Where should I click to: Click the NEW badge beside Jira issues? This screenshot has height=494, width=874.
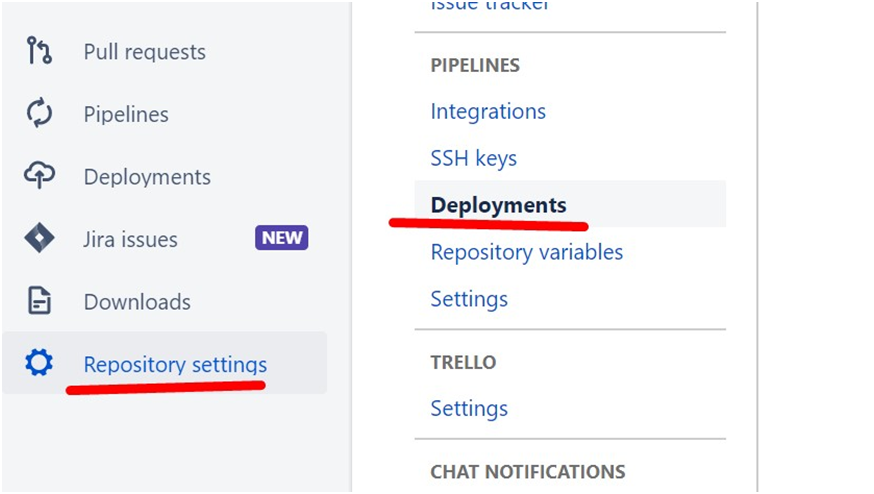(x=282, y=238)
